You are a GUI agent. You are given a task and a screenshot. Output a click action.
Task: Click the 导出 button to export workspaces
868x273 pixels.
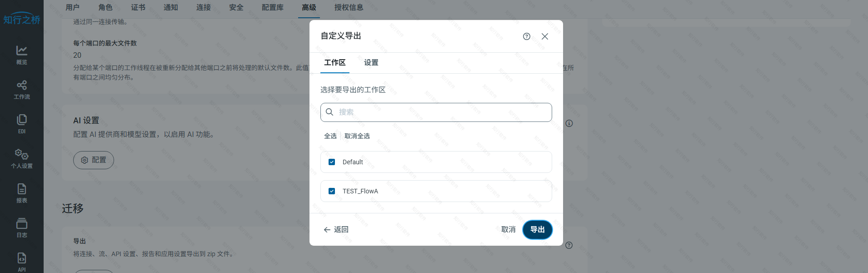click(x=537, y=229)
